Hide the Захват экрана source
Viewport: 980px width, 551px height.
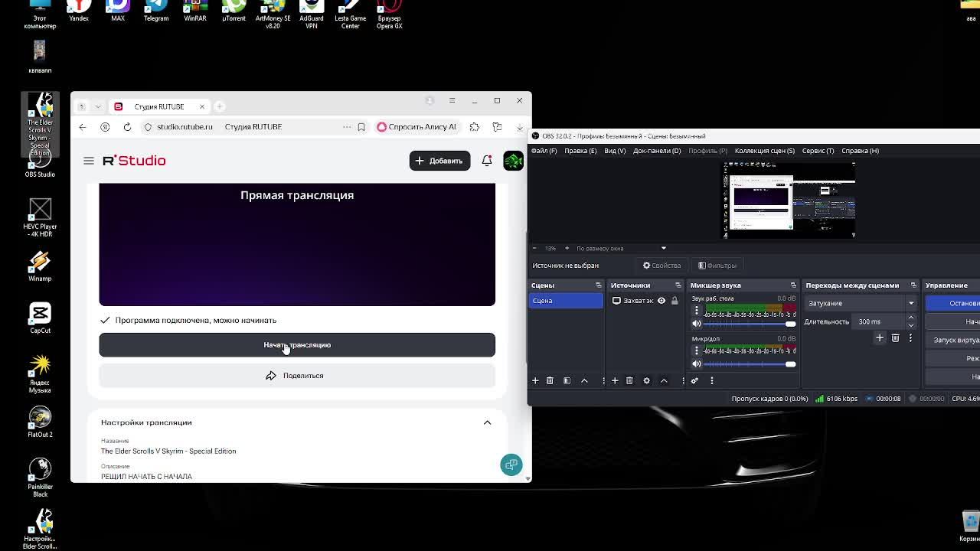[x=661, y=301]
